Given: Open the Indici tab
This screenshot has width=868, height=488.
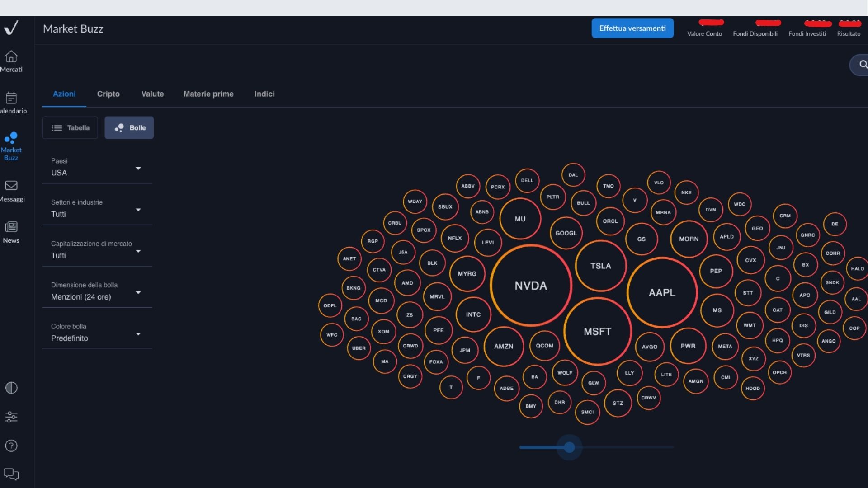Looking at the screenshot, I should click(264, 94).
